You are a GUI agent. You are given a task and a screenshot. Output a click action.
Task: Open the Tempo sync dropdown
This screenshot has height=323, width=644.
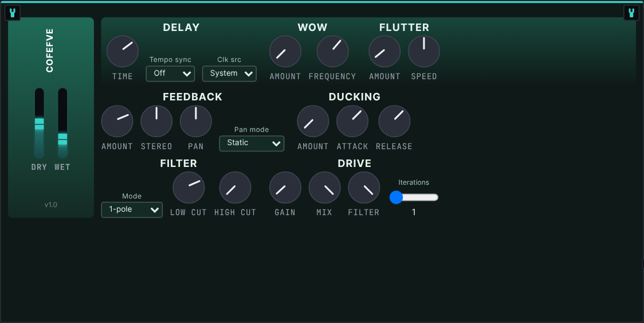pos(170,73)
